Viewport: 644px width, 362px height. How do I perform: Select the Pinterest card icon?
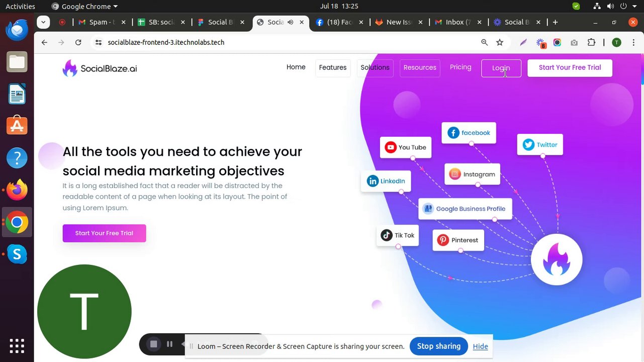coord(443,240)
